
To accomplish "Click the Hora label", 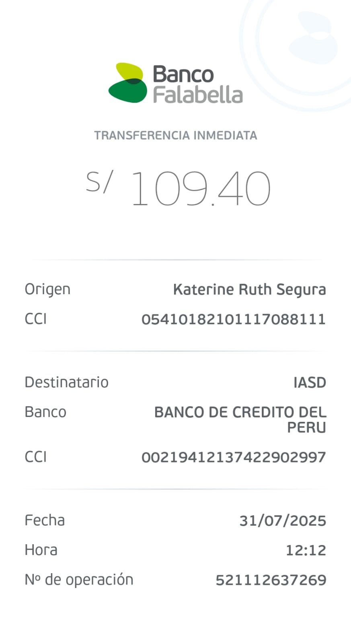I will coord(41,550).
